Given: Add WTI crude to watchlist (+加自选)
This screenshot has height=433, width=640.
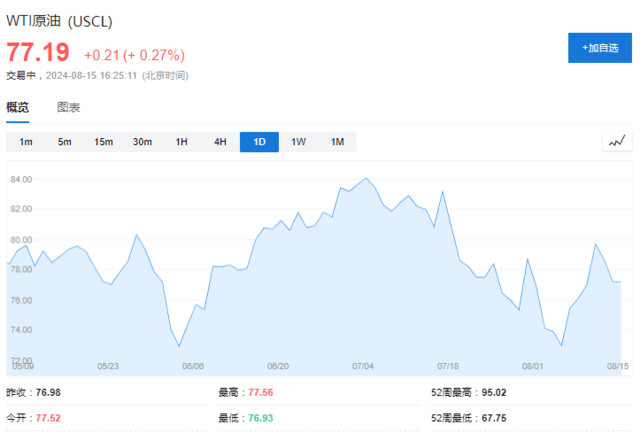Looking at the screenshot, I should (600, 48).
